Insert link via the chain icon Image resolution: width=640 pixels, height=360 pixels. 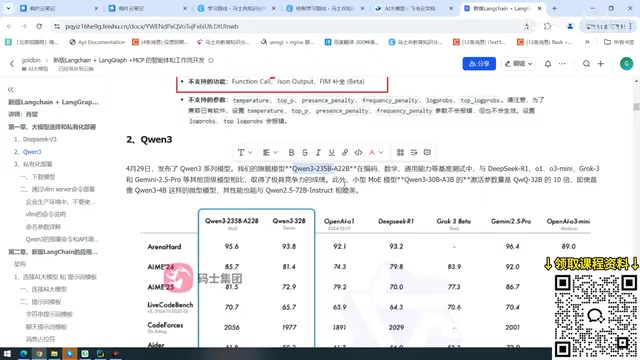coord(345,152)
